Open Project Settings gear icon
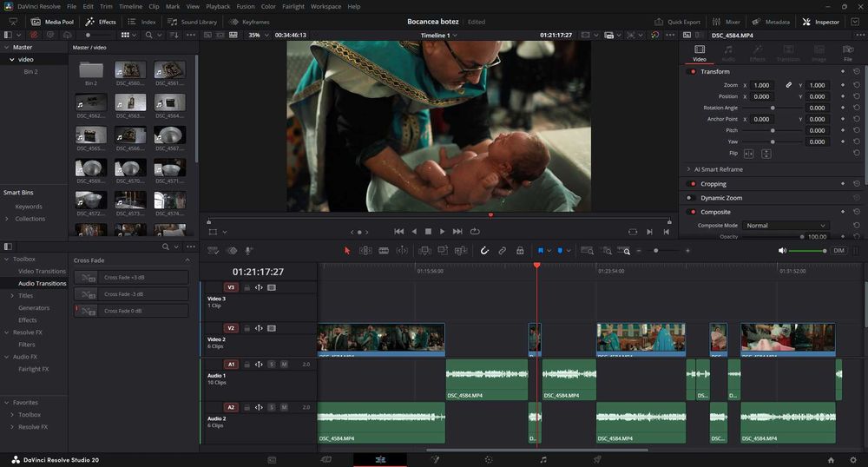 click(853, 460)
